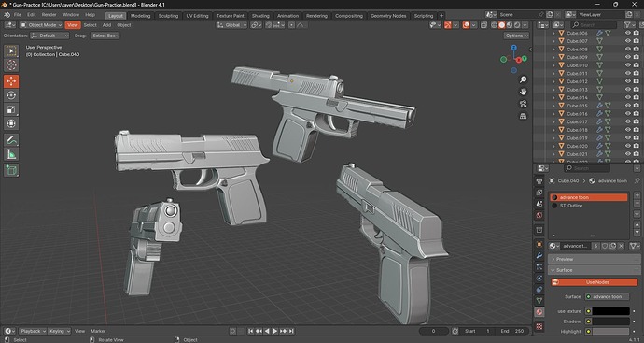Toggle visibility eye for Cube.015
The width and height of the screenshot is (644, 343).
tap(627, 106)
